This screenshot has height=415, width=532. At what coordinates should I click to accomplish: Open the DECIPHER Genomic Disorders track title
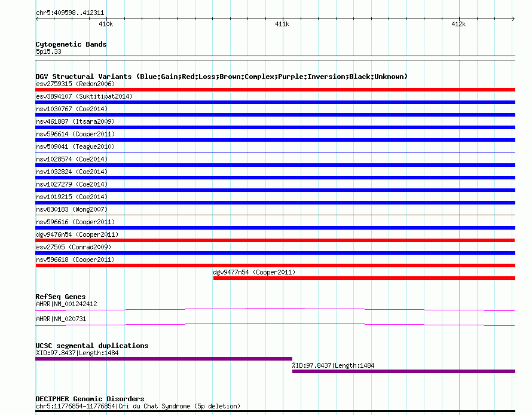tap(90, 399)
